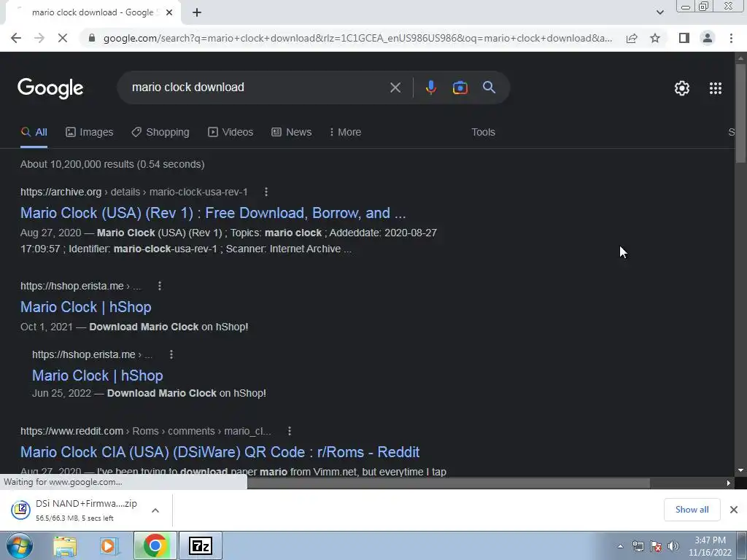This screenshot has height=560, width=747.
Task: Switch to News results
Action: point(292,133)
